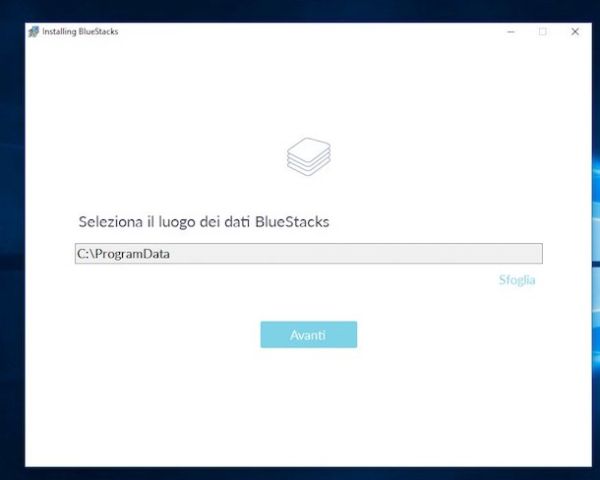
Task: Place cursor at end of ProgramData text
Action: [x=170, y=254]
